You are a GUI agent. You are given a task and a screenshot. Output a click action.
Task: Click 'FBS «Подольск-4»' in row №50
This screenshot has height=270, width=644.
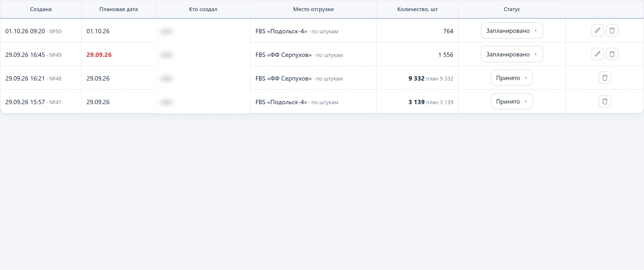(x=281, y=31)
